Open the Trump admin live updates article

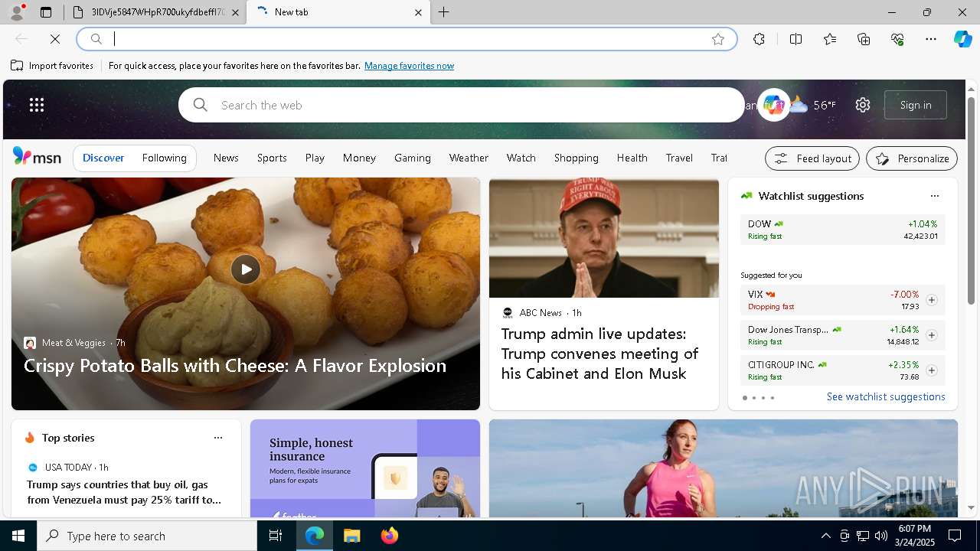click(599, 354)
